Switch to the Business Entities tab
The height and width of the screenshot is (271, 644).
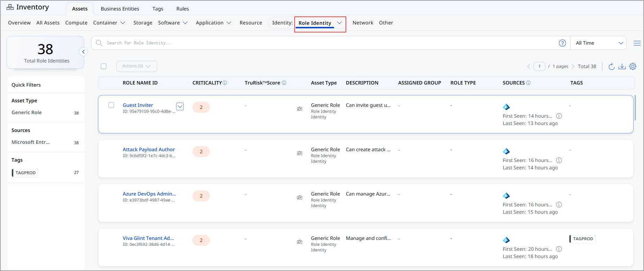pos(120,9)
